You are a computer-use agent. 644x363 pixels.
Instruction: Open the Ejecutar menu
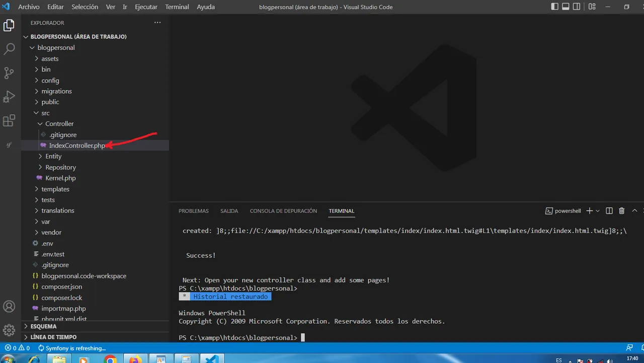click(x=146, y=7)
